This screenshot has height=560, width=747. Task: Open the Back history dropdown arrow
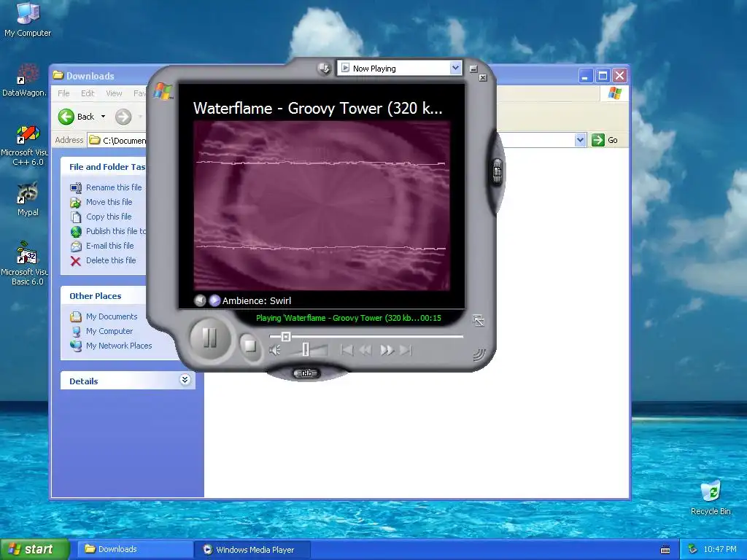pos(103,117)
